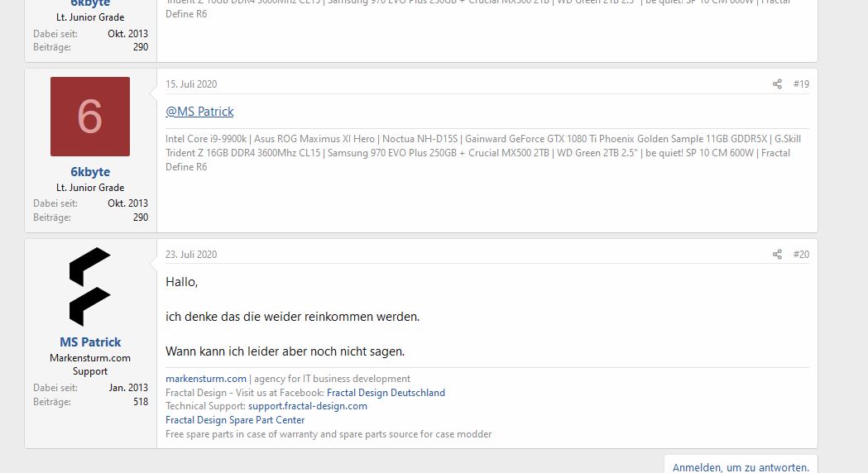Viewport: 868px width, 473px height.
Task: Click the 'Technical Support:' label in signature
Action: coord(205,406)
